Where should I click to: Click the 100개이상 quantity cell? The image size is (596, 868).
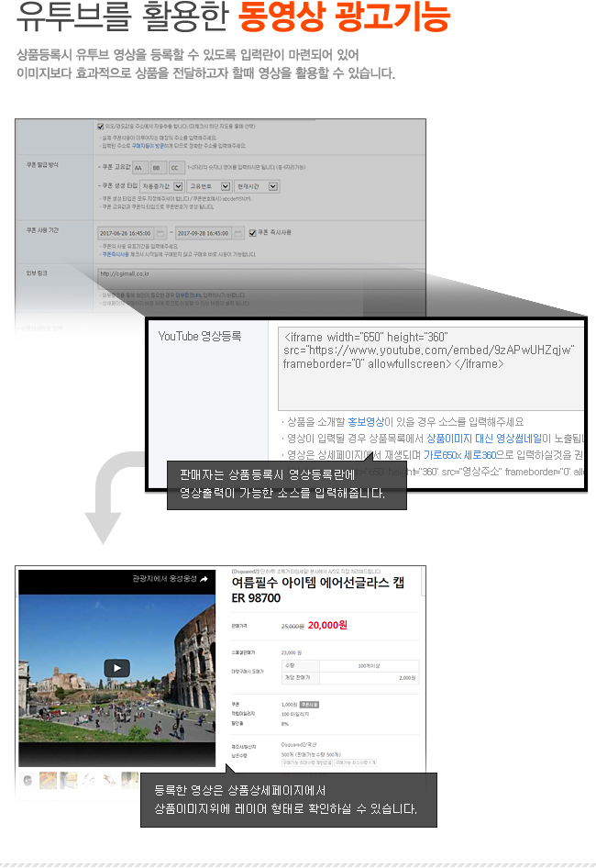[369, 666]
